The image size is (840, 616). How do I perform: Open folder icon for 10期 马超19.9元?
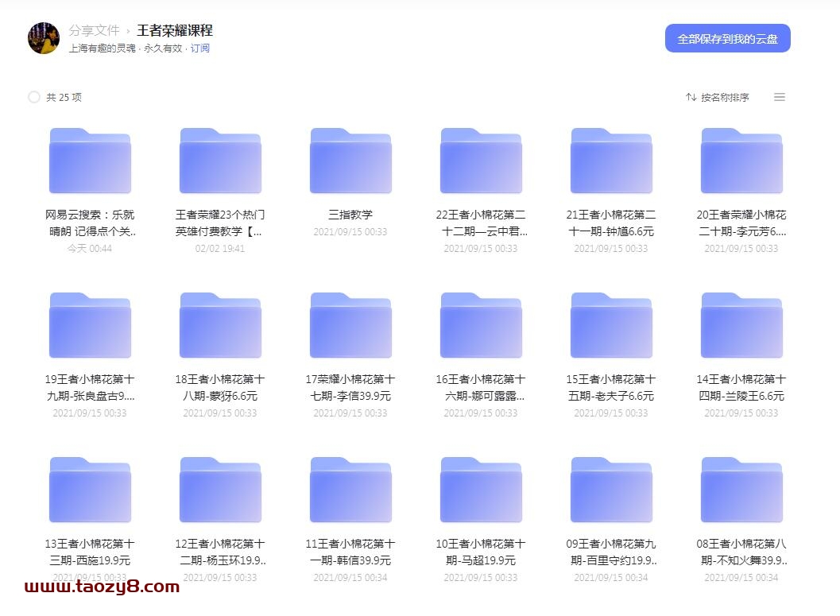pos(481,490)
